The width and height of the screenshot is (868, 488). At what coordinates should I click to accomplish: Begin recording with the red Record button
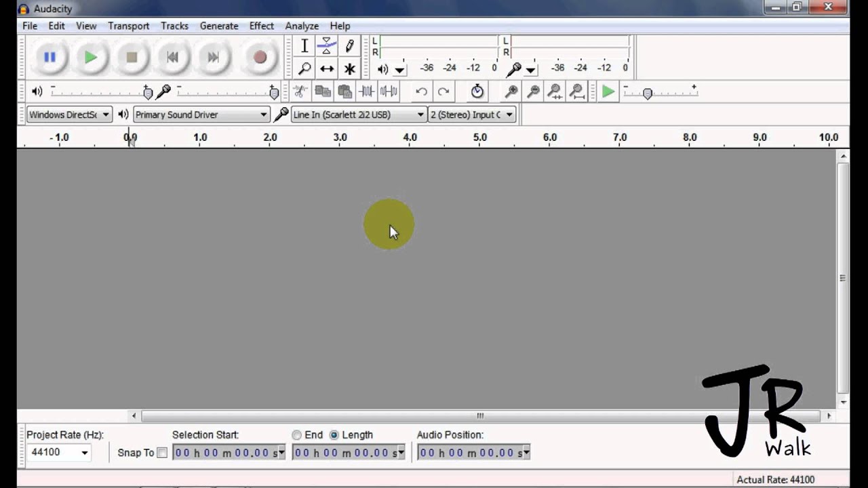[260, 58]
